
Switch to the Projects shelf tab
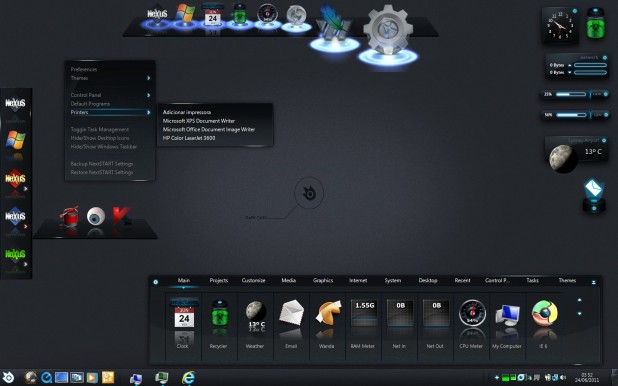pyautogui.click(x=219, y=280)
